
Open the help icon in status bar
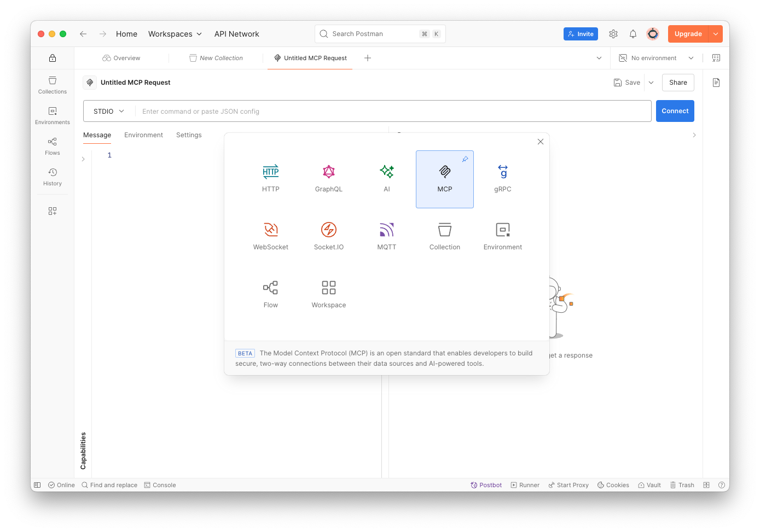(x=722, y=485)
